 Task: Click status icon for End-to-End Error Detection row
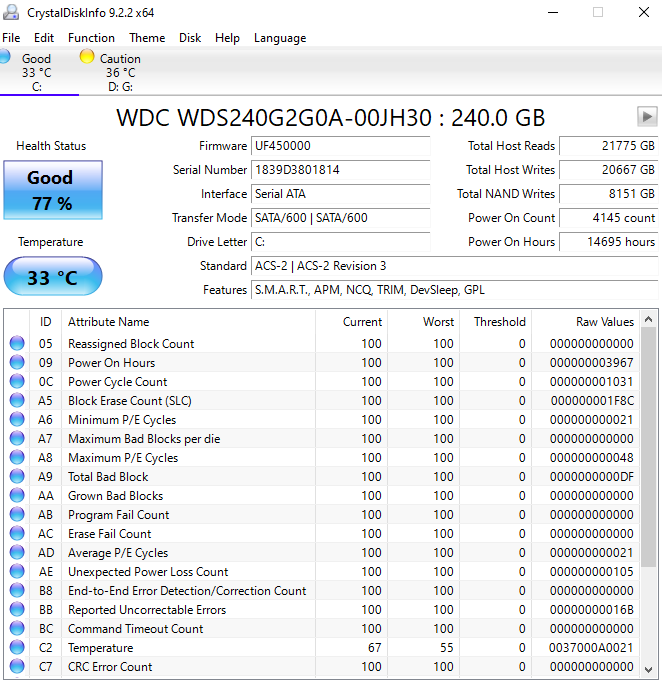17,590
